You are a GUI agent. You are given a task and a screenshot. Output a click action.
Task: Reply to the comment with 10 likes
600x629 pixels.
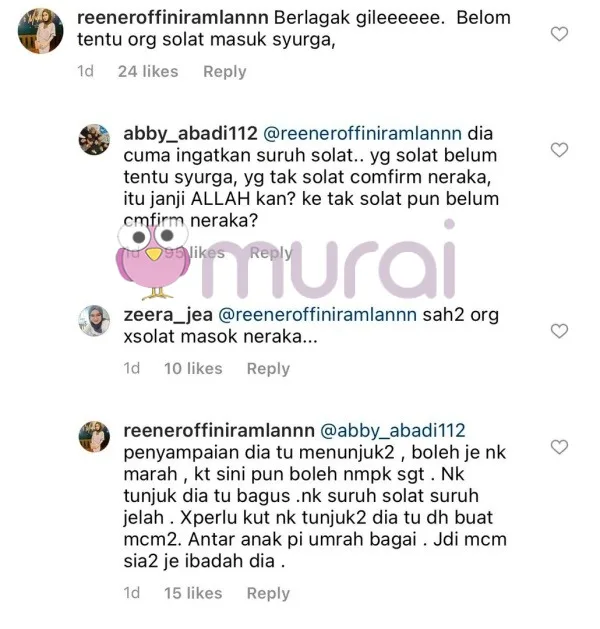[x=268, y=368]
